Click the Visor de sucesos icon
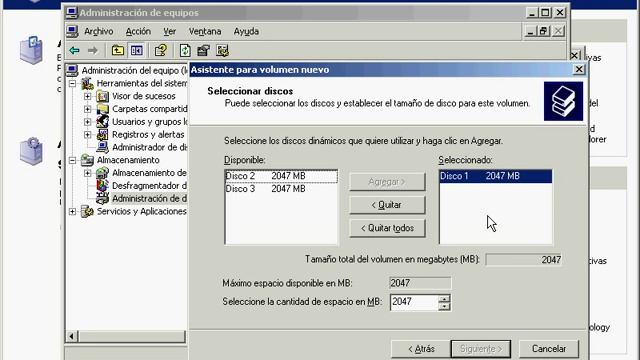The width and height of the screenshot is (640, 360). click(102, 96)
